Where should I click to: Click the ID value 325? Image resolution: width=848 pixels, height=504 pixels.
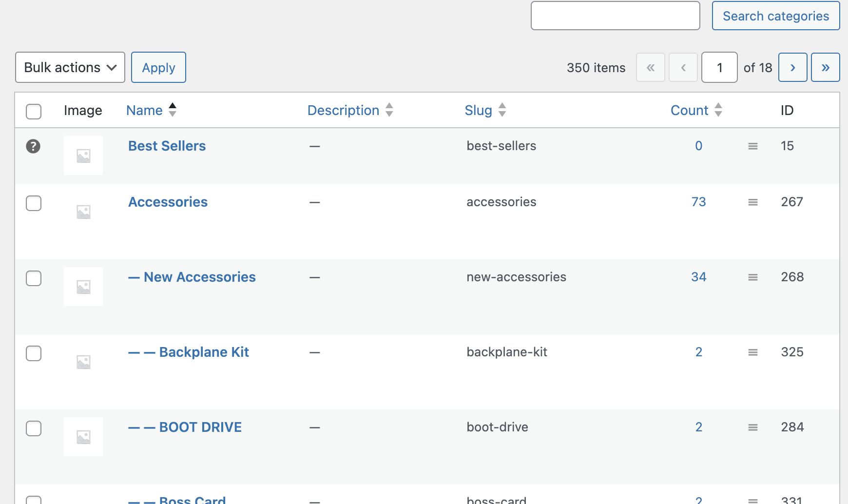(x=792, y=352)
